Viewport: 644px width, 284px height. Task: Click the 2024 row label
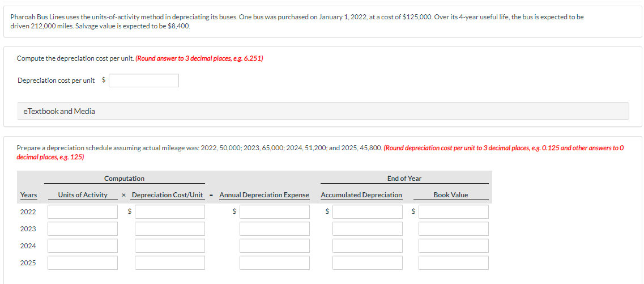(28, 246)
